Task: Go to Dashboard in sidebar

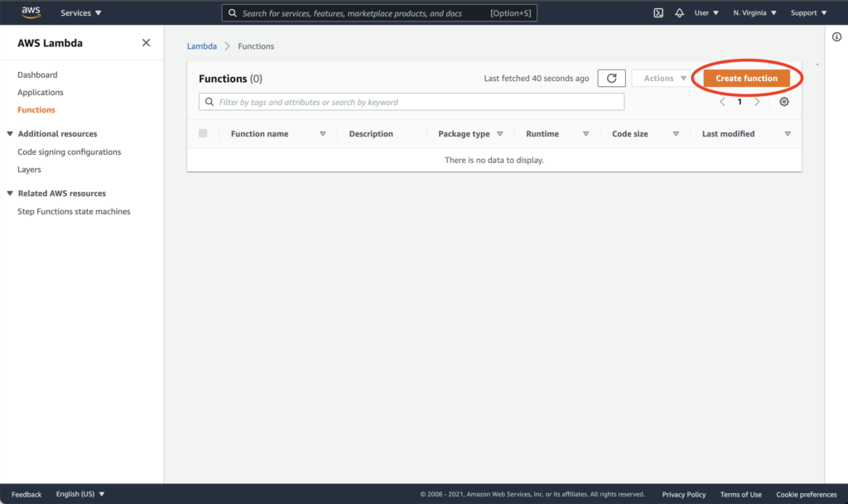Action: click(37, 74)
